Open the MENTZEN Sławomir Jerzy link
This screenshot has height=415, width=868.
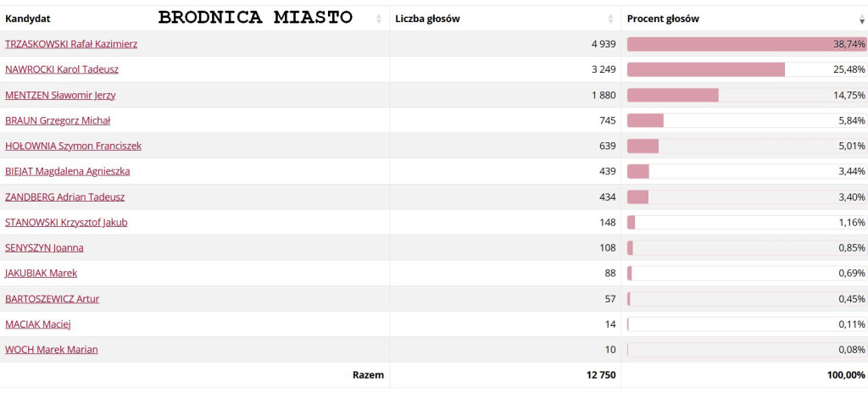(x=60, y=95)
